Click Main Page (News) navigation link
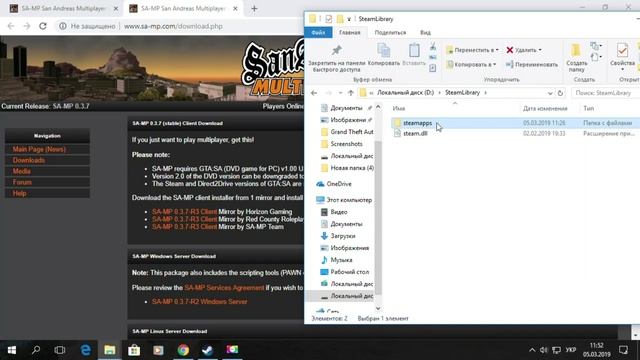Screen dimensions: 640x360 (39, 149)
